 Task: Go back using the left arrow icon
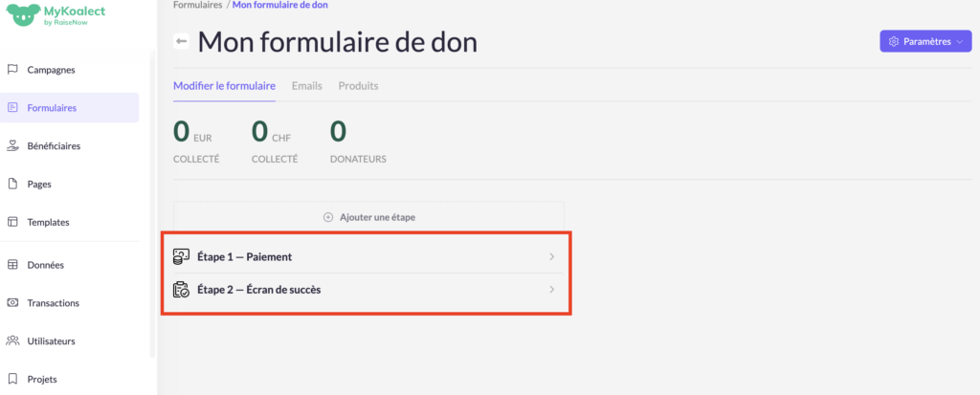tap(181, 42)
